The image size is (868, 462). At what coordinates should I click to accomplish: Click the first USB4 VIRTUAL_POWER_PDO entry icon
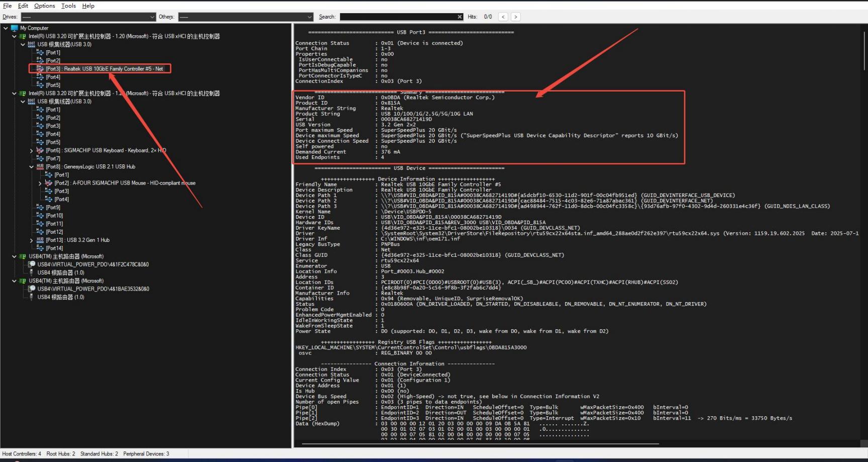32,264
